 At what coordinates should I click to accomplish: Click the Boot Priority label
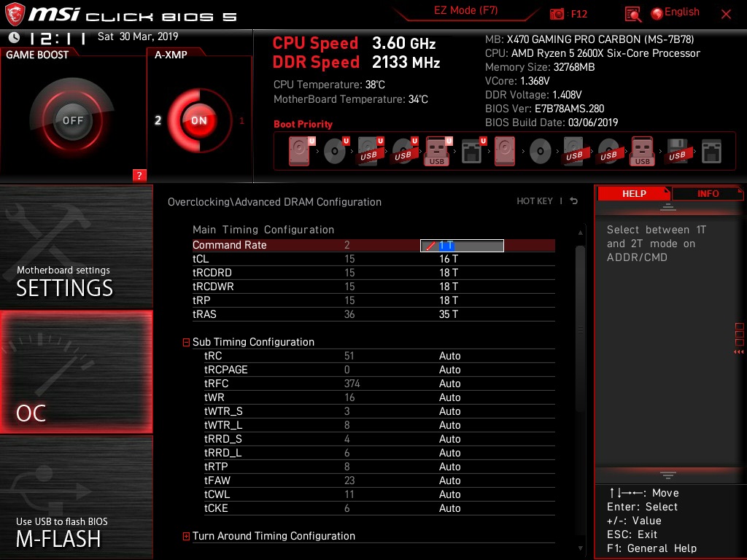coord(303,124)
